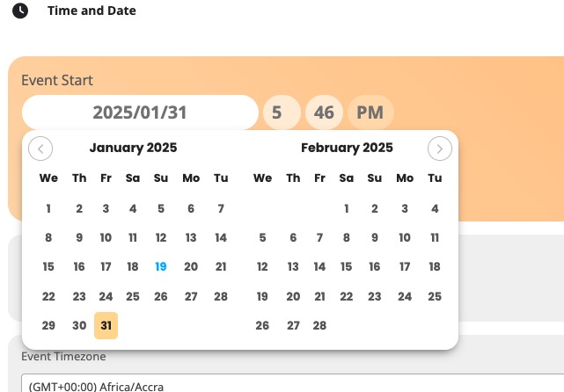This screenshot has height=392, width=564.
Task: Pick January 6 in the calendar
Action: click(x=191, y=208)
